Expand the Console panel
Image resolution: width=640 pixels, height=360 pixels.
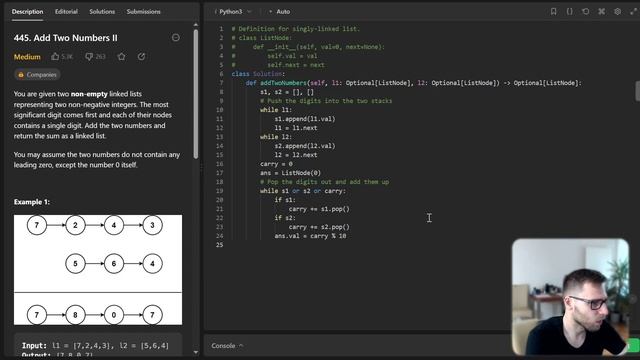227,345
